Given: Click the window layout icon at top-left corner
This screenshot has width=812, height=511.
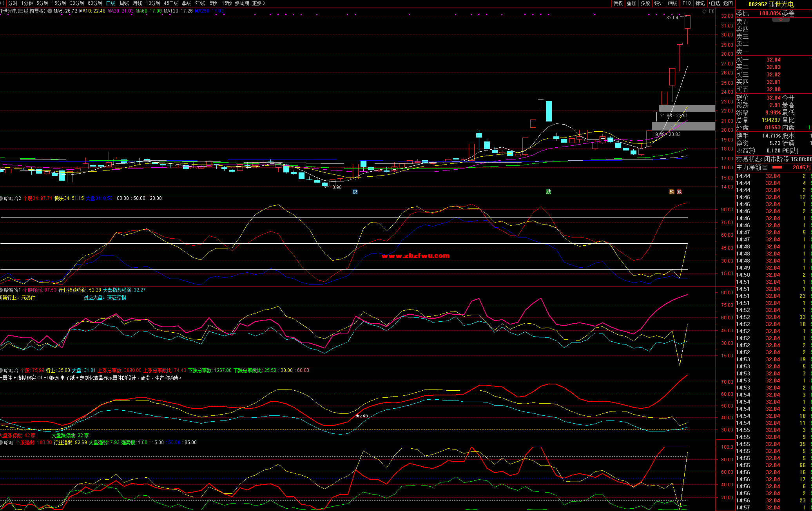Looking at the screenshot, I should (x=2, y=3).
